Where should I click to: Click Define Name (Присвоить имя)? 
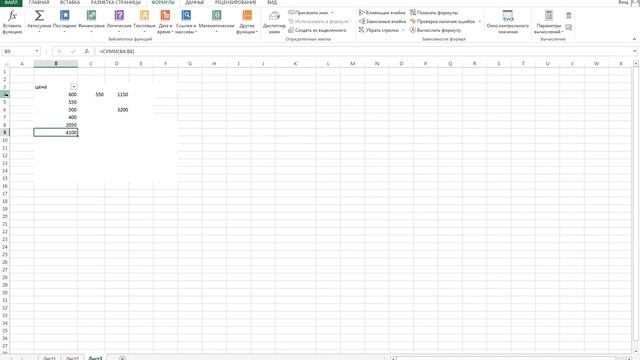[x=308, y=13]
